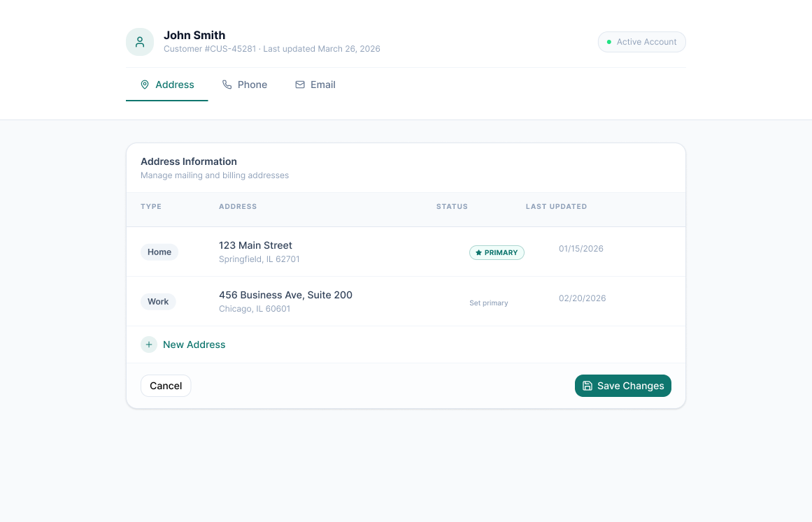Click Manage mailing and billing addresses text

215,175
